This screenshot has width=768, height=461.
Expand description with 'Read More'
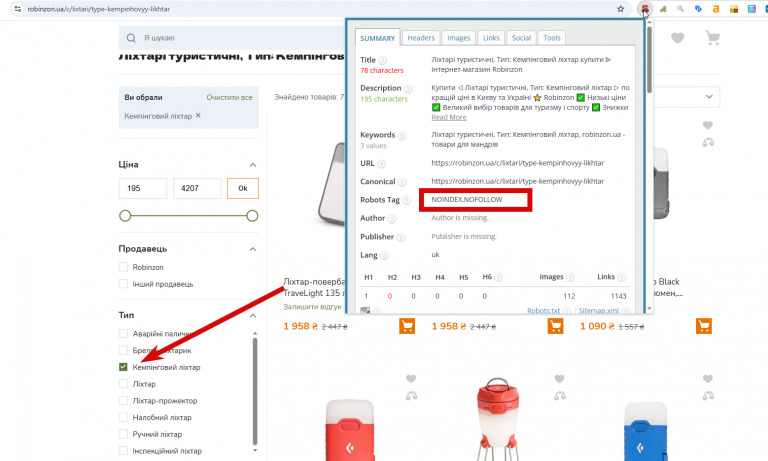[449, 118]
